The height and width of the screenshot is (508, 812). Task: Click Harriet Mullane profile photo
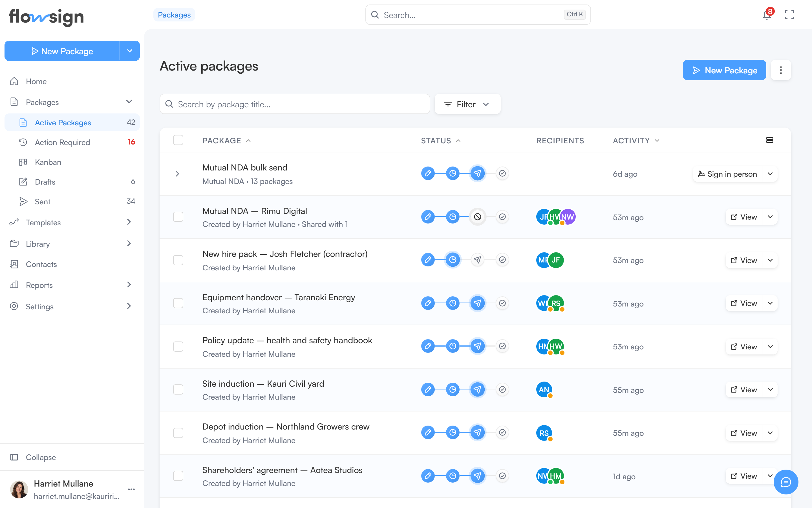tap(19, 489)
